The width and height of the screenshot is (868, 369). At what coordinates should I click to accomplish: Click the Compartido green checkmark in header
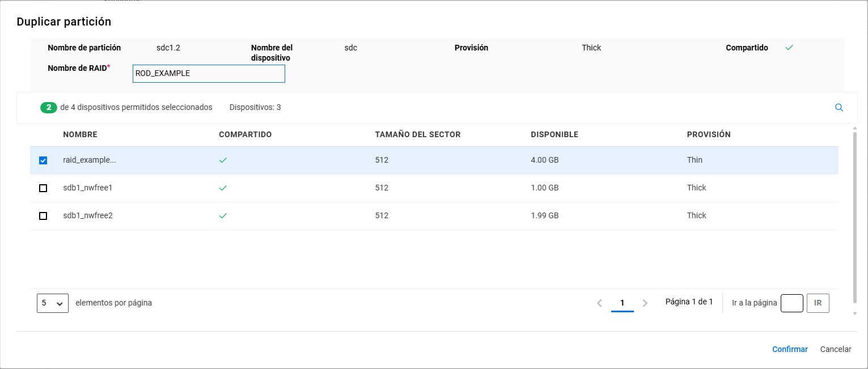click(789, 48)
